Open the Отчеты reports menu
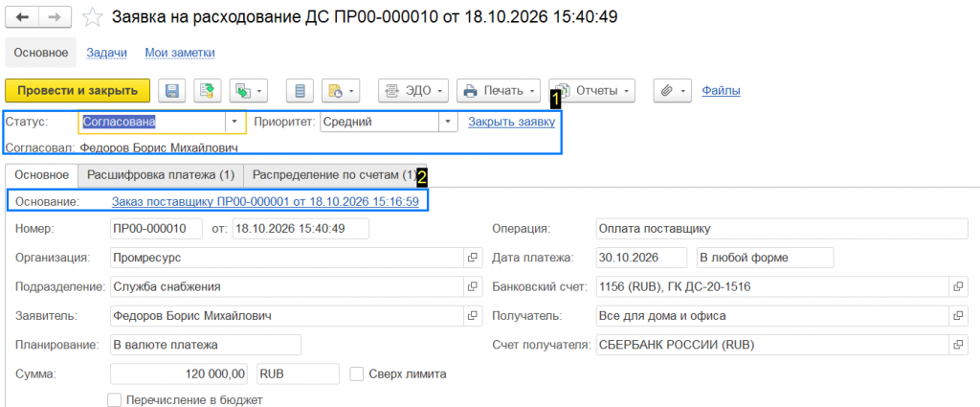980x407 pixels. (591, 91)
